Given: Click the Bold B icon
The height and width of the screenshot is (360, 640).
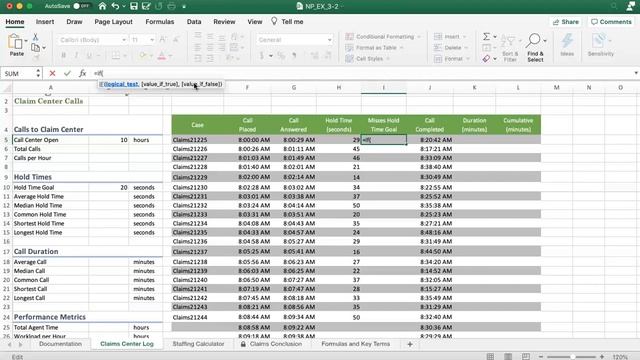Looking at the screenshot, I should pyautogui.click(x=63, y=55).
